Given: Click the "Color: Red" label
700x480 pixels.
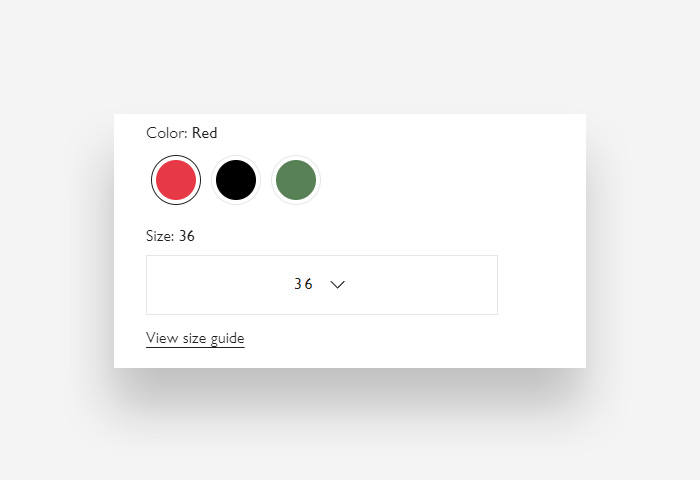Looking at the screenshot, I should tap(181, 133).
